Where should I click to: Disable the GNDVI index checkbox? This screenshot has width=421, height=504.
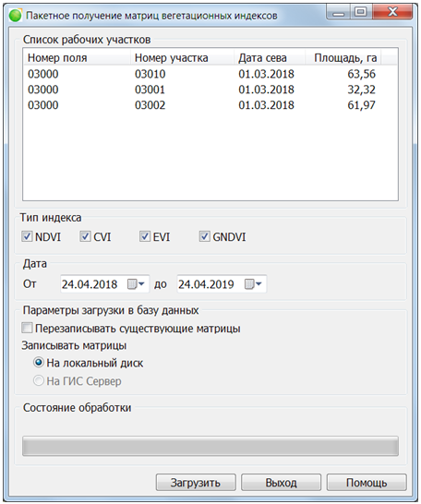pyautogui.click(x=204, y=236)
